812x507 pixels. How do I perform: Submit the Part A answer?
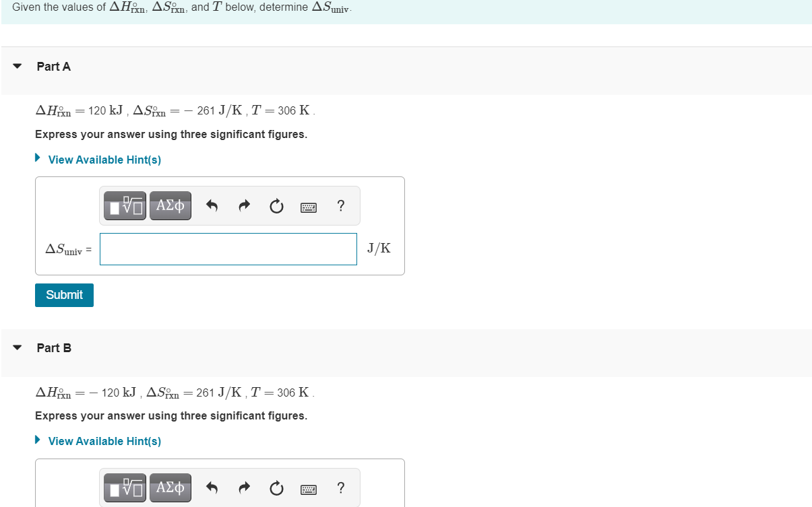tap(64, 295)
